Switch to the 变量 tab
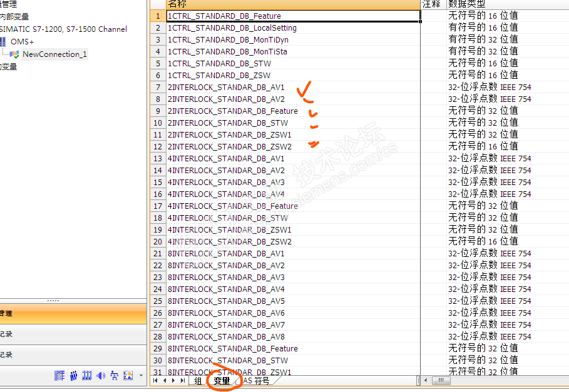 pyautogui.click(x=222, y=381)
